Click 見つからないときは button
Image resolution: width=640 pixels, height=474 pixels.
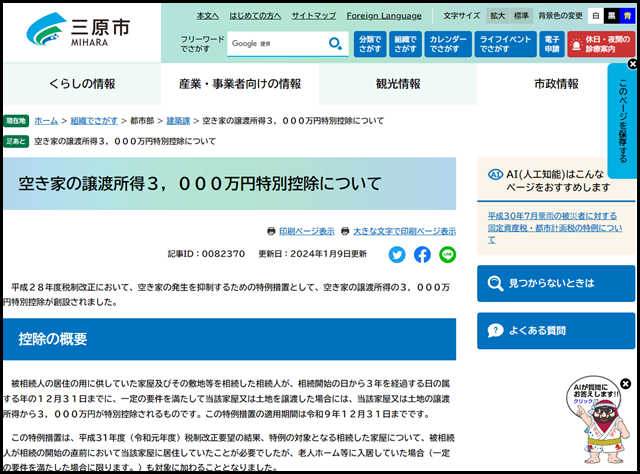556,283
